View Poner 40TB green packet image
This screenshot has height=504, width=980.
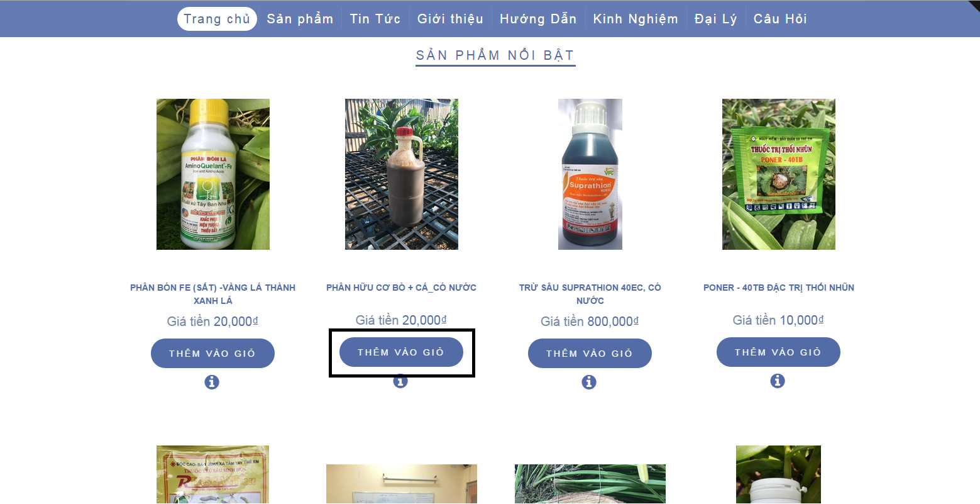pos(779,174)
